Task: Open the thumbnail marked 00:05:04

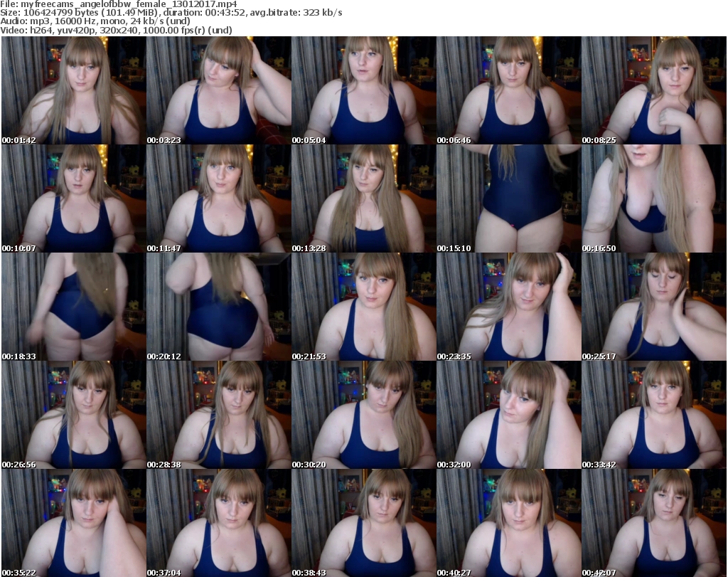Action: tap(363, 90)
